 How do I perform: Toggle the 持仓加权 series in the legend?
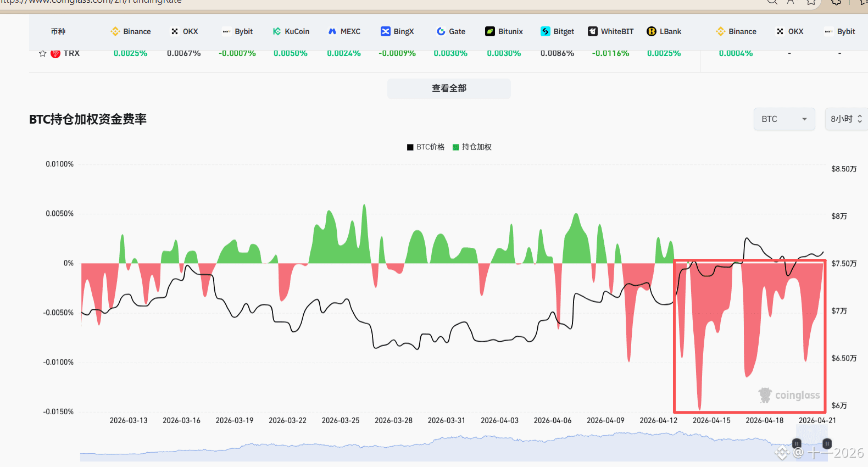472,147
